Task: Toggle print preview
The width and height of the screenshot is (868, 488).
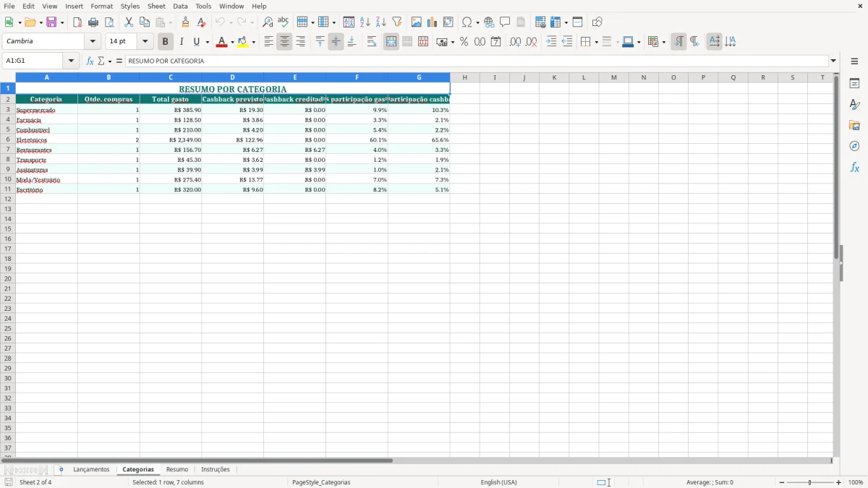Action: pyautogui.click(x=109, y=22)
